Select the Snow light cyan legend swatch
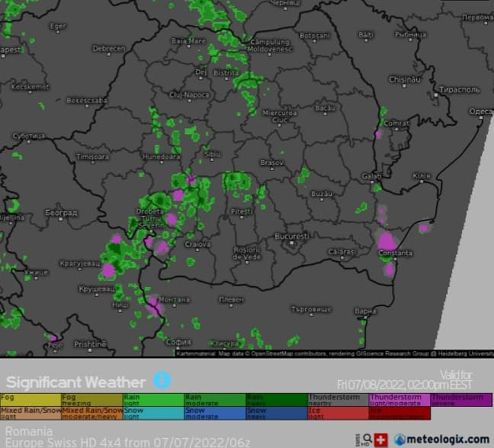The image size is (494, 448). 153,412
